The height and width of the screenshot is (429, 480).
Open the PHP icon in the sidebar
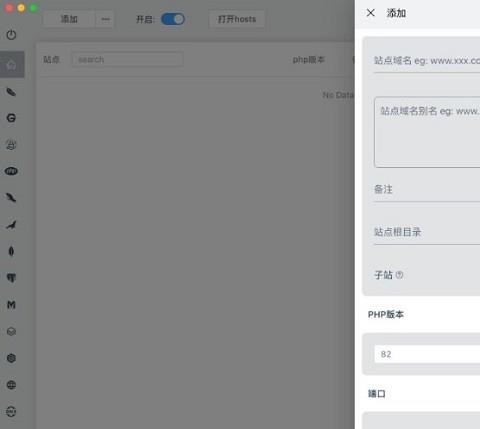pyautogui.click(x=11, y=171)
